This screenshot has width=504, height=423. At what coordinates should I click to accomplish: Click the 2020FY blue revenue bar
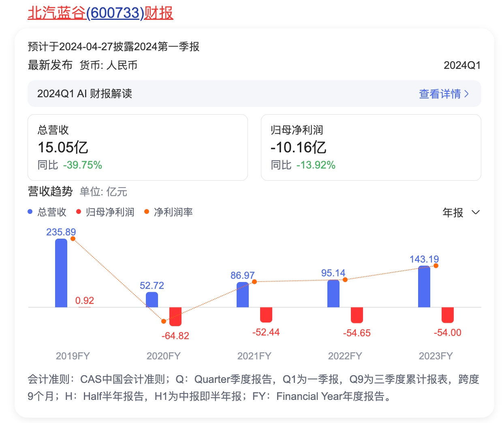(152, 299)
